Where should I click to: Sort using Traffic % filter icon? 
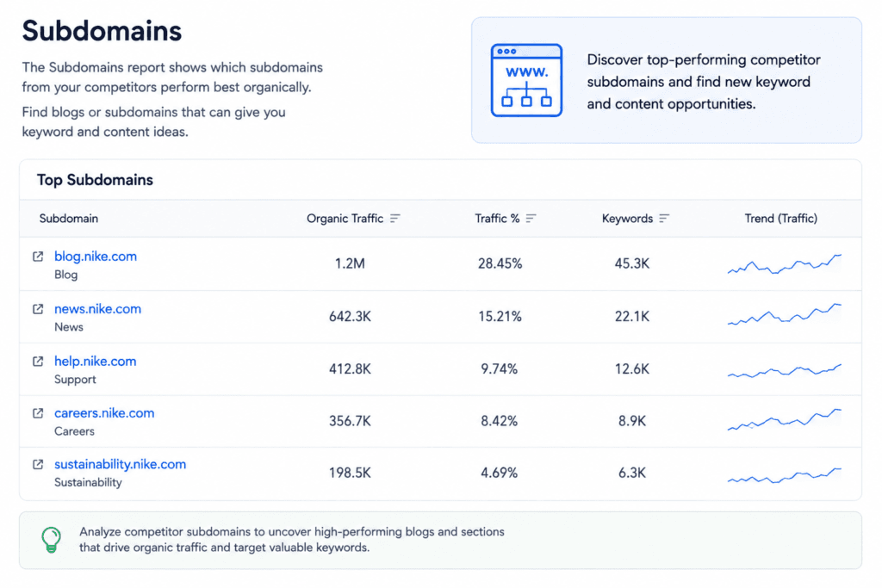531,218
